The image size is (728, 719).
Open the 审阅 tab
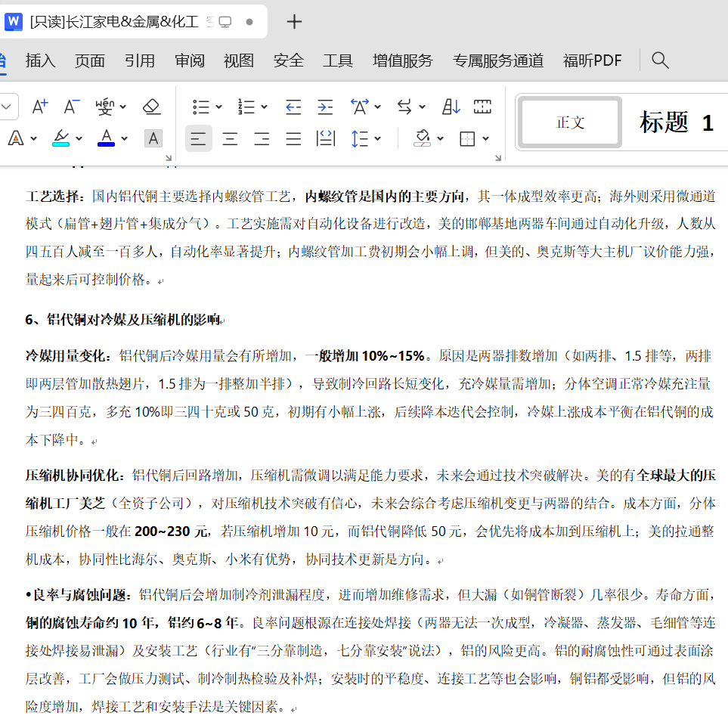point(190,60)
